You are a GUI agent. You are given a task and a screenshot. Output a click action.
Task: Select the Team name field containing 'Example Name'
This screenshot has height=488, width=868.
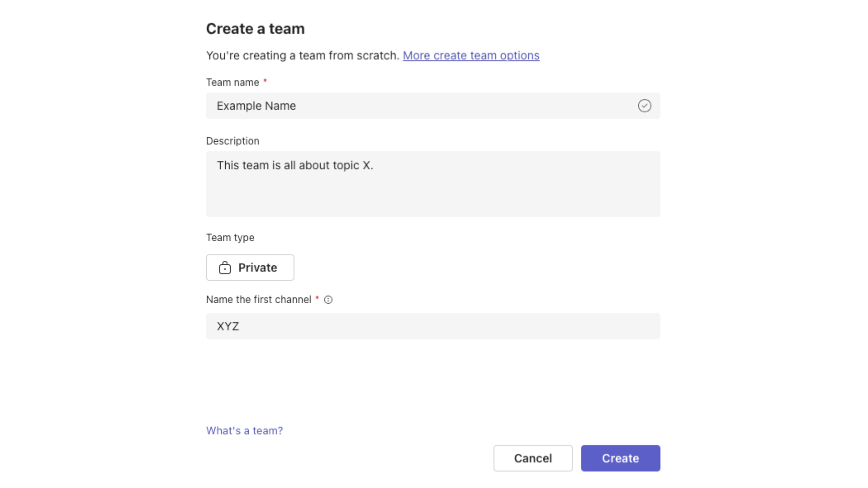tap(433, 105)
